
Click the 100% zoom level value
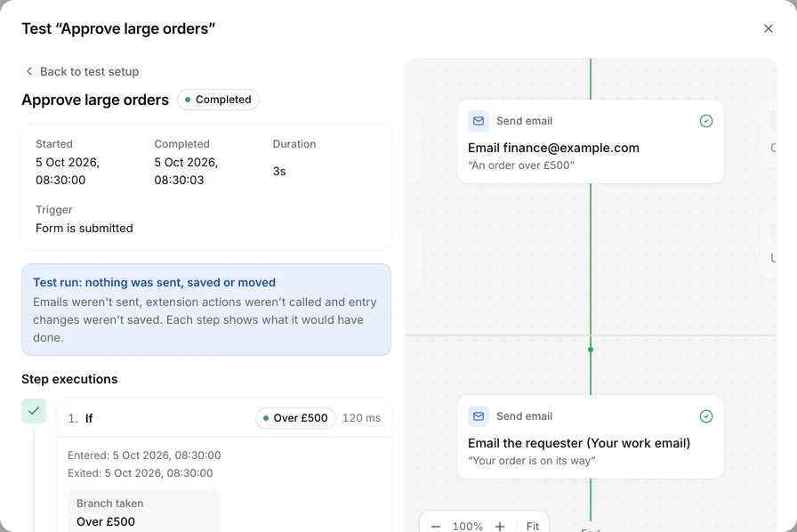pos(468,526)
